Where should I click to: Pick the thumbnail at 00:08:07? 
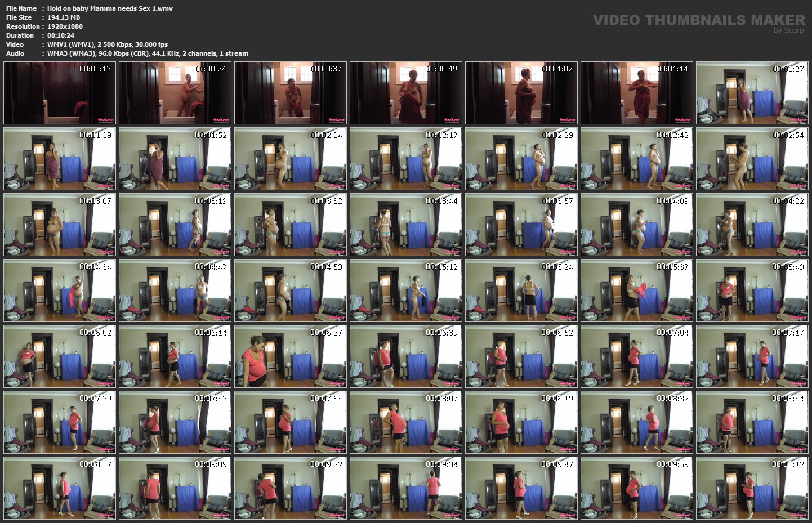406,422
